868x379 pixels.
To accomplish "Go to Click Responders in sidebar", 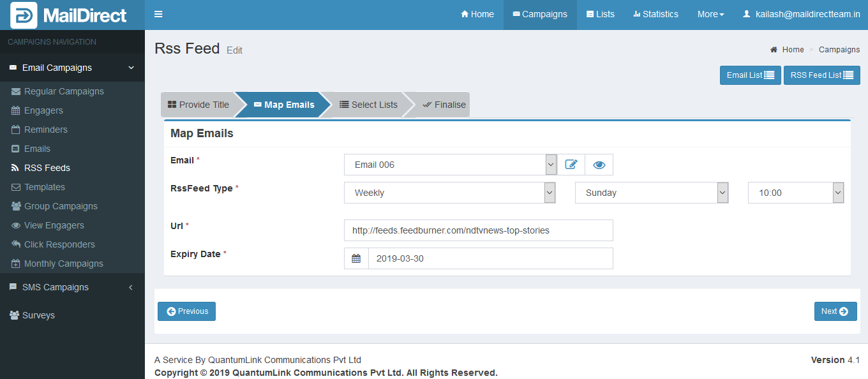I will pyautogui.click(x=59, y=244).
